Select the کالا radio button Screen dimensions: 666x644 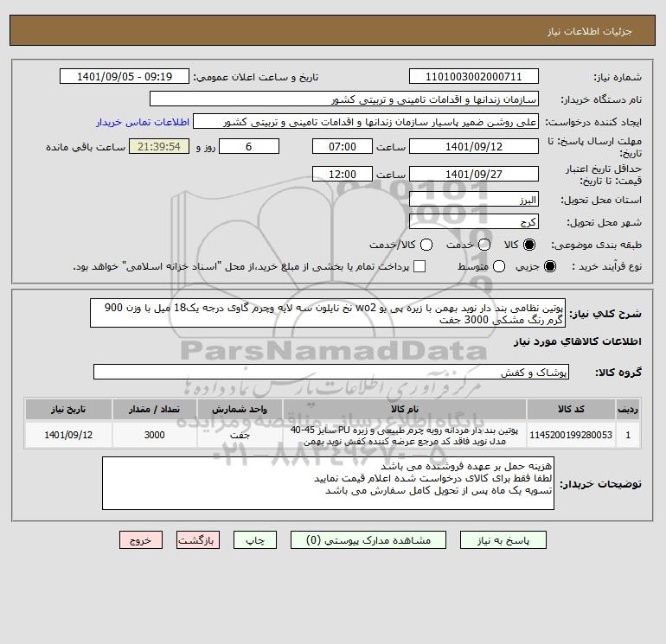[529, 245]
